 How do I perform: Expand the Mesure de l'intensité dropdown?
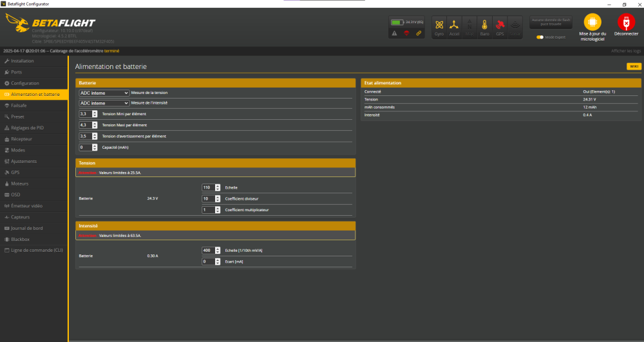coord(104,103)
